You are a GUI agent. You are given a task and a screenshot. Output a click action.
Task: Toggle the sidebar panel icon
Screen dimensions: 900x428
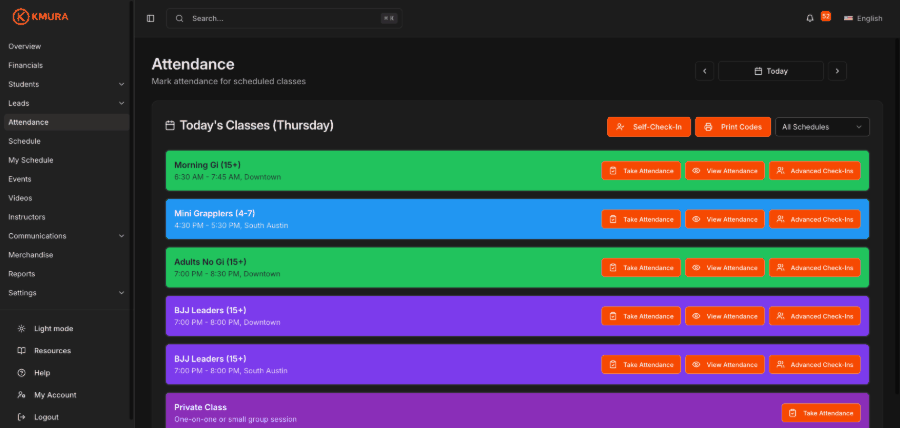(150, 18)
